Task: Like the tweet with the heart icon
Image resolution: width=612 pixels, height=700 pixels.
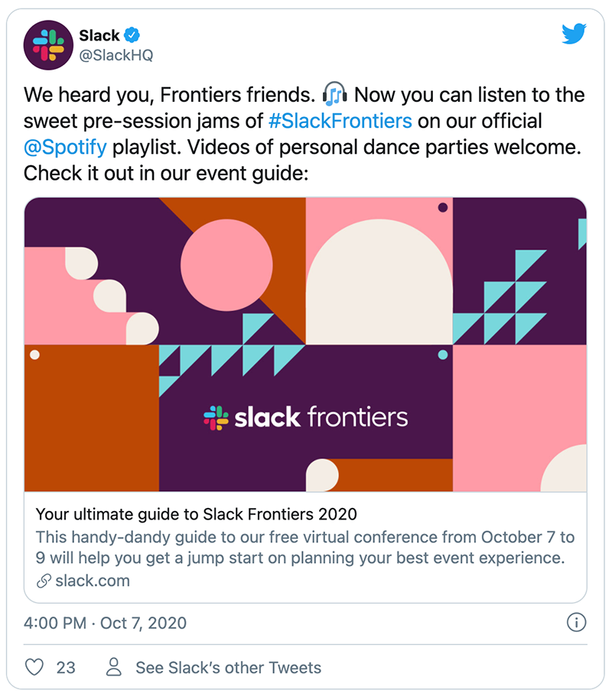Action: (34, 667)
